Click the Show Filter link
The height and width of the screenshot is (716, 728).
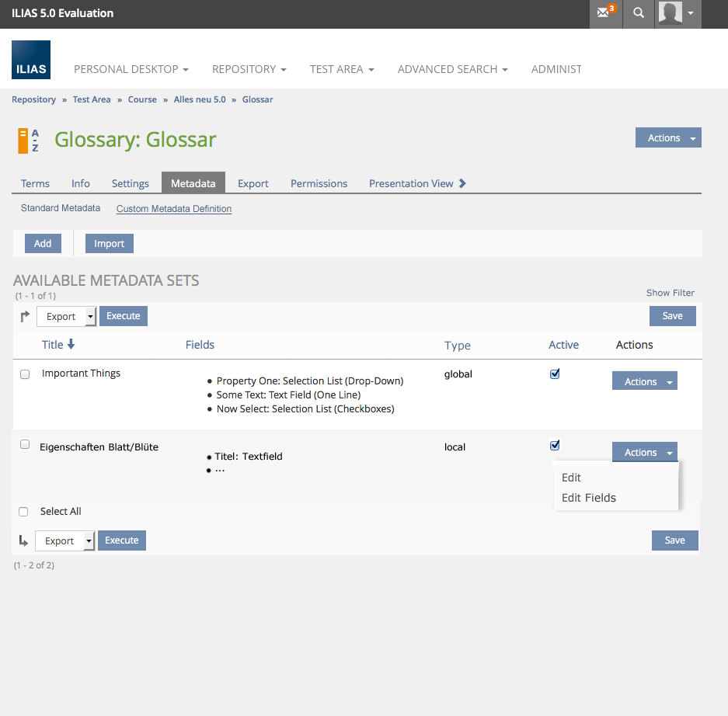click(670, 293)
